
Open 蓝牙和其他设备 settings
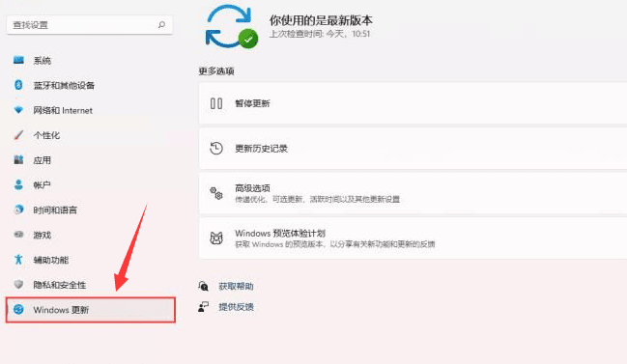(90, 85)
